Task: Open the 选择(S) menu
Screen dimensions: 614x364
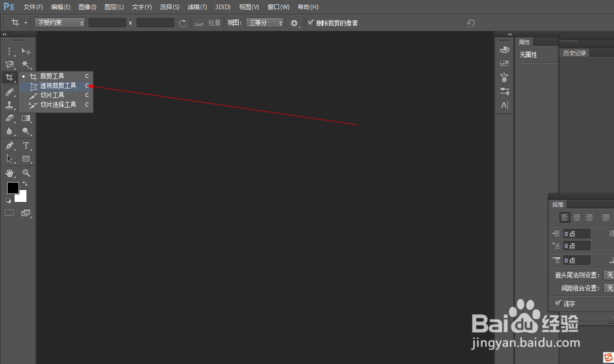Action: coord(170,7)
